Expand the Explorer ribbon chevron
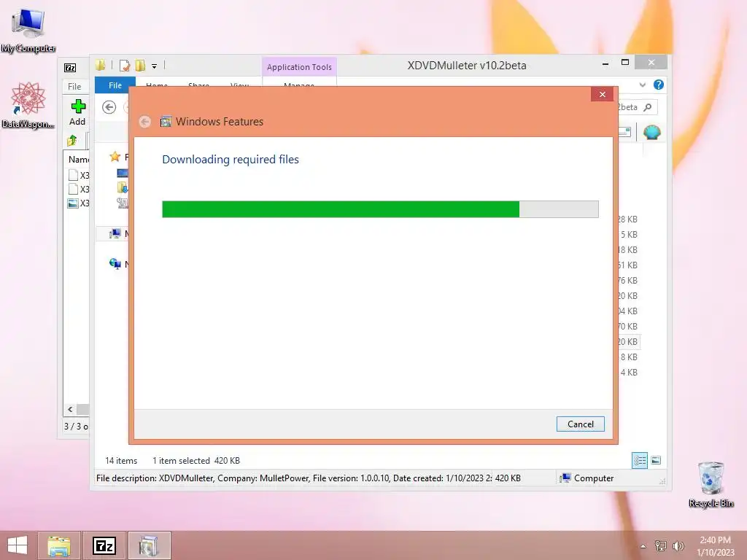 [643, 85]
